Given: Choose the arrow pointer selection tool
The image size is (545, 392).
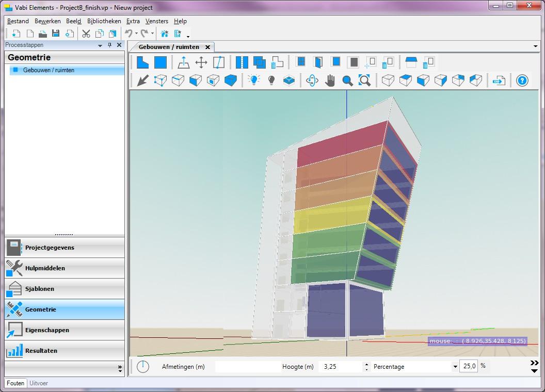Looking at the screenshot, I should [x=143, y=80].
